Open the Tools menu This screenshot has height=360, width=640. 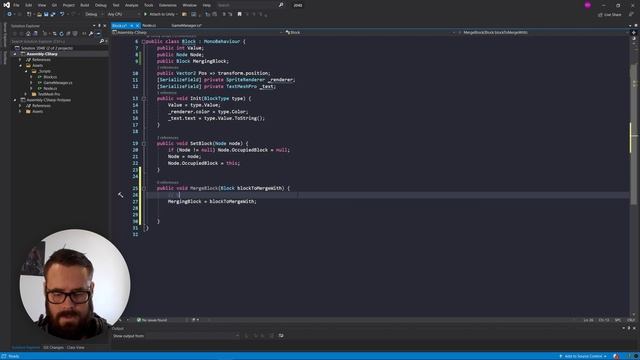[149, 5]
